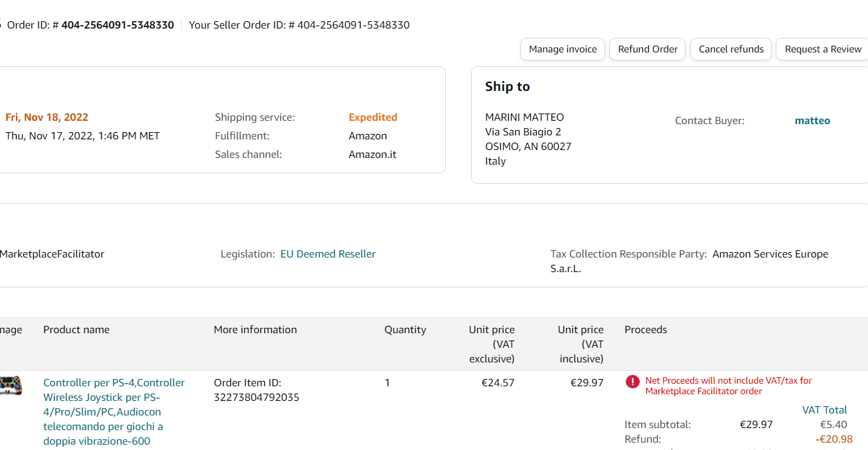
Task: Click the Expedited shipping service value
Action: (x=373, y=117)
